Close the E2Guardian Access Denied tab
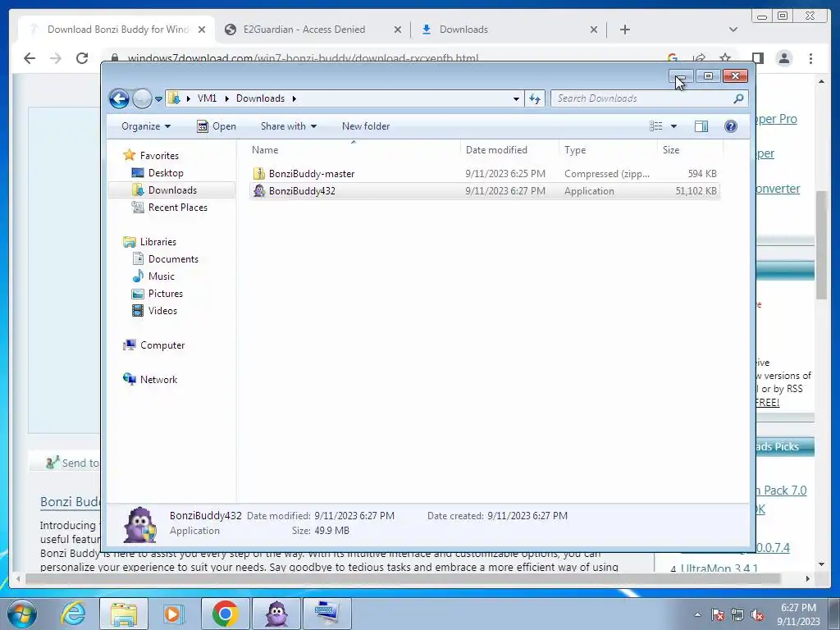The width and height of the screenshot is (840, 630). click(x=398, y=30)
